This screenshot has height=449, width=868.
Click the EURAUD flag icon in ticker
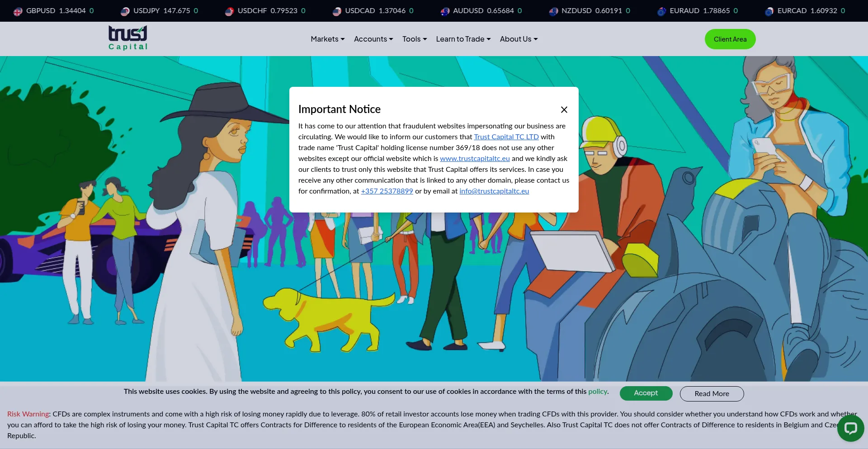pyautogui.click(x=661, y=11)
